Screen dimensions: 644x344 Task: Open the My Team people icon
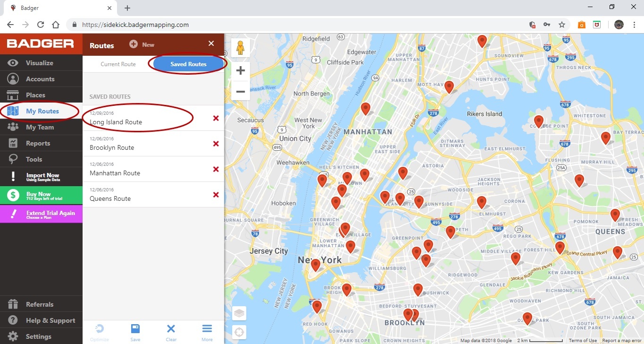pyautogui.click(x=13, y=127)
